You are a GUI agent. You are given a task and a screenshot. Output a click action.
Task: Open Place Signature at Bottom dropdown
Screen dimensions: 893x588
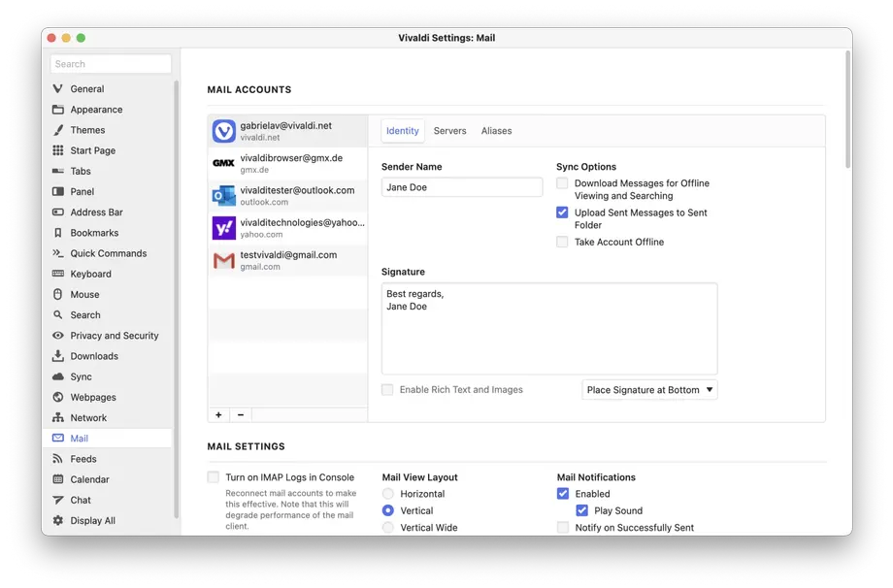(649, 390)
